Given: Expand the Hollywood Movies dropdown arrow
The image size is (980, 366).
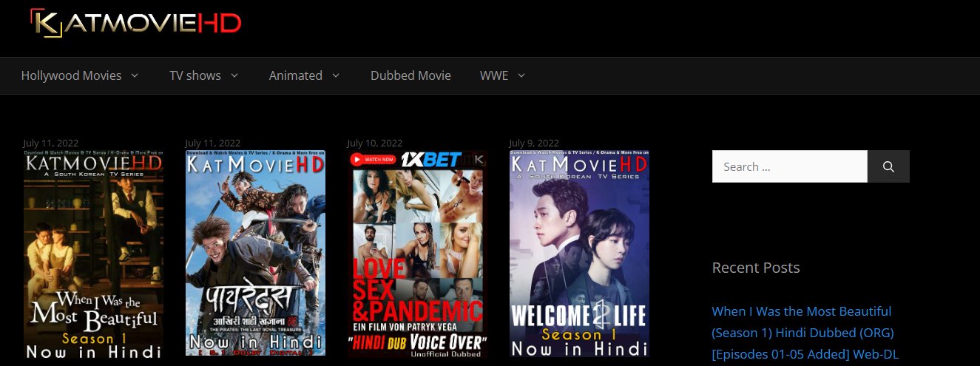Looking at the screenshot, I should pyautogui.click(x=135, y=75).
